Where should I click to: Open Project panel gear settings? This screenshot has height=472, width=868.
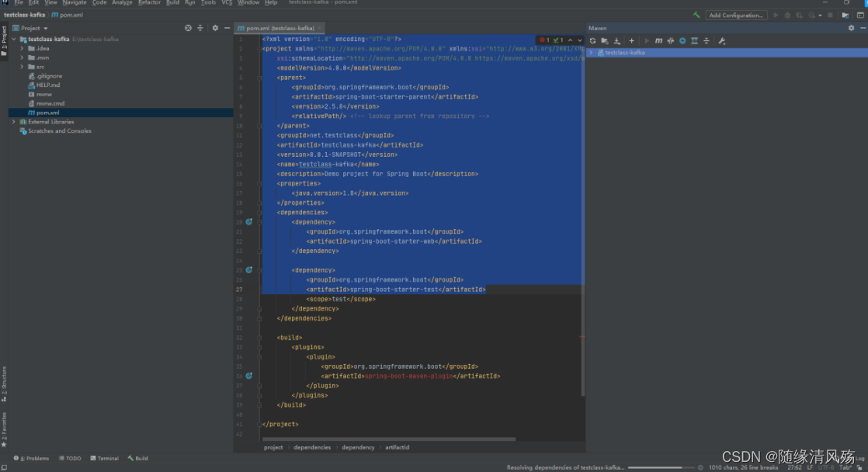click(x=215, y=28)
